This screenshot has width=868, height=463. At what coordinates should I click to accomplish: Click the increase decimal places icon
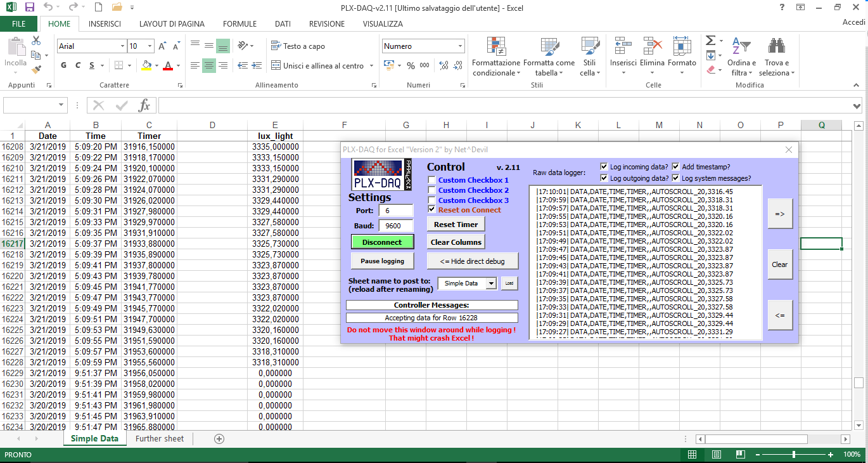[x=443, y=65]
